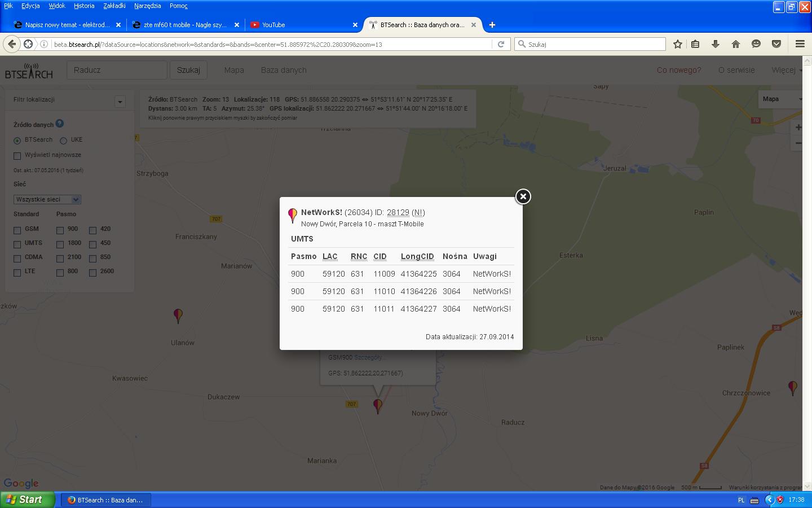Open the 'Wszystkie sieci' network dropdown

pyautogui.click(x=47, y=199)
